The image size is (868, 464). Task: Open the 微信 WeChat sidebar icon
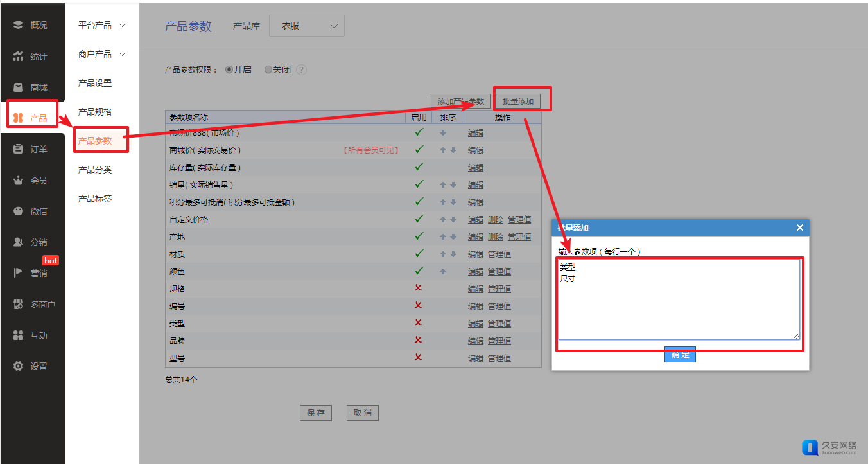pyautogui.click(x=18, y=211)
